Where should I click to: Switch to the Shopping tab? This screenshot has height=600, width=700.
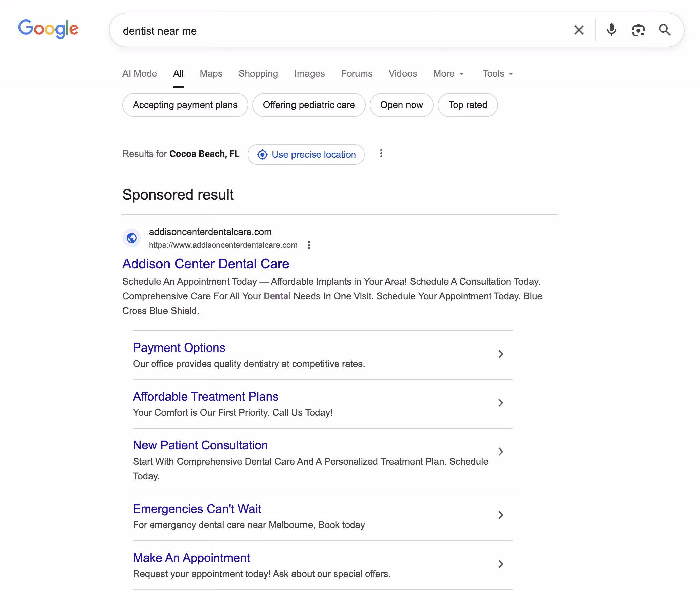click(258, 73)
